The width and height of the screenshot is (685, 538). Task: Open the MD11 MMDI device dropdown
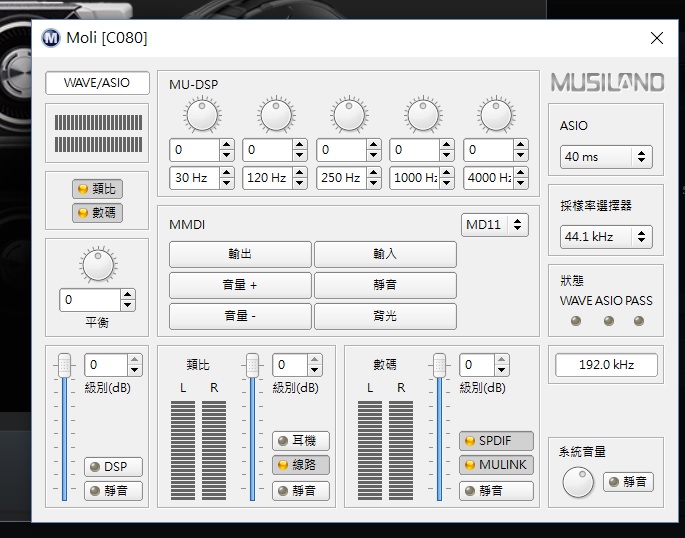[495, 225]
